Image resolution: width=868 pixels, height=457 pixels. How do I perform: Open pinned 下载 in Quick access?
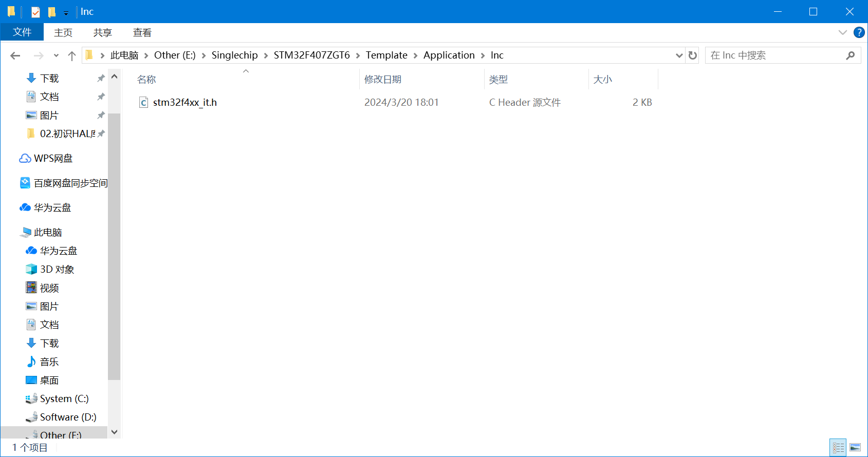coord(49,78)
